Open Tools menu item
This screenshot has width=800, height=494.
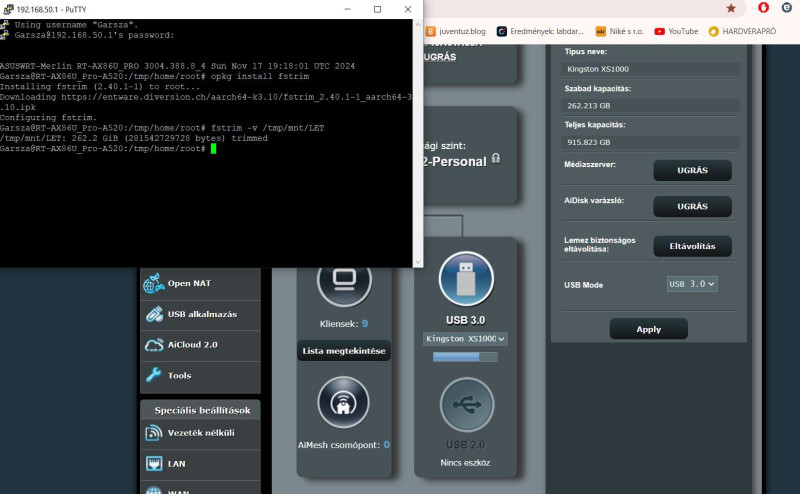coord(200,376)
